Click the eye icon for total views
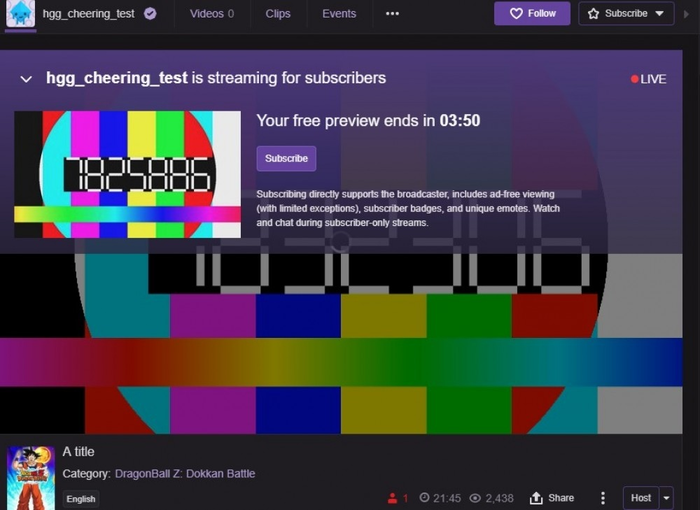 (475, 498)
